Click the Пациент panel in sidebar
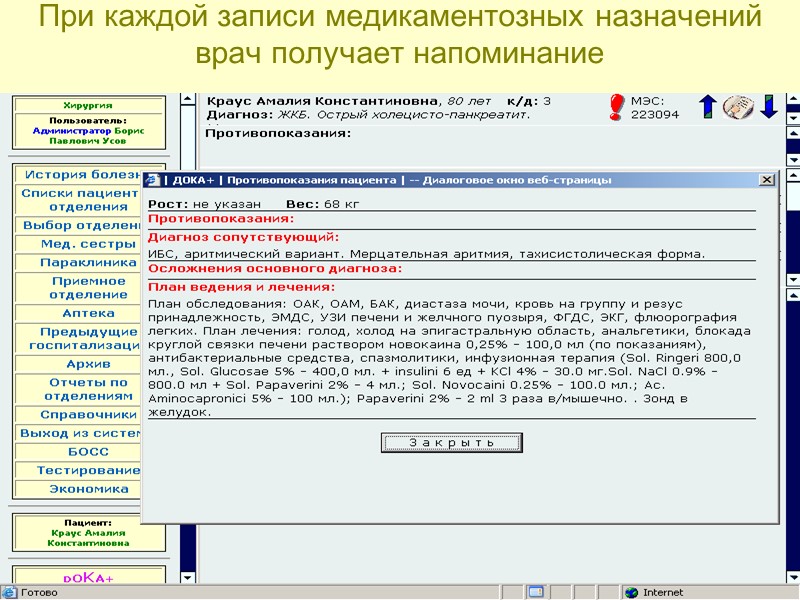800x600 pixels. 88,533
